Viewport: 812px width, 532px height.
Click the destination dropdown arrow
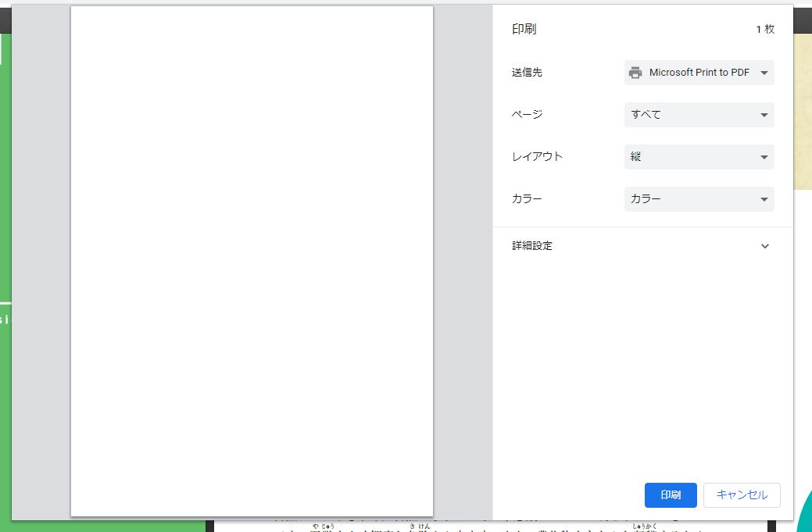764,72
